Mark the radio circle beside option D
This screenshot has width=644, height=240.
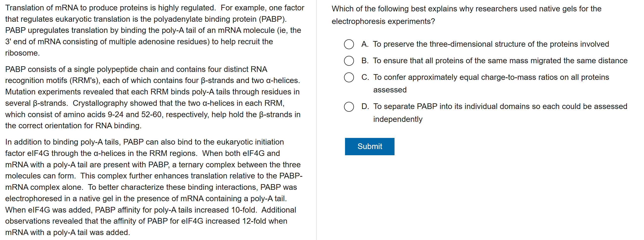349,107
